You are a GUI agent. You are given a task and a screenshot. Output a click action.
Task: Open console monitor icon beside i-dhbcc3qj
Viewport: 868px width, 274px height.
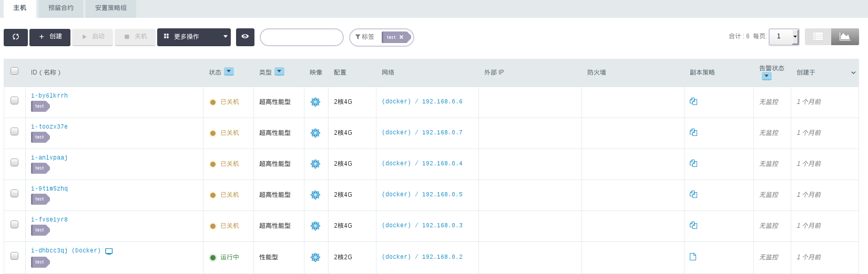(x=109, y=251)
